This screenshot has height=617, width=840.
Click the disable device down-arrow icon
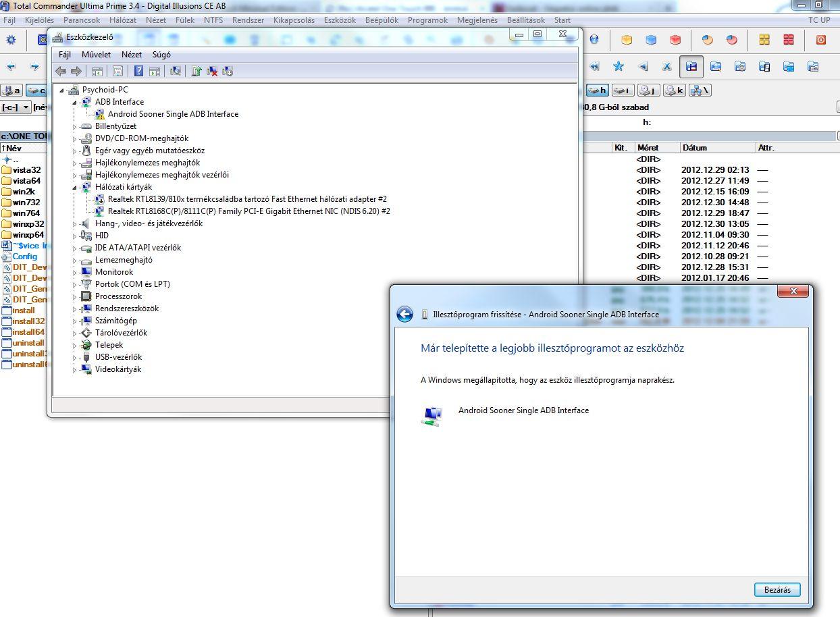coord(228,71)
